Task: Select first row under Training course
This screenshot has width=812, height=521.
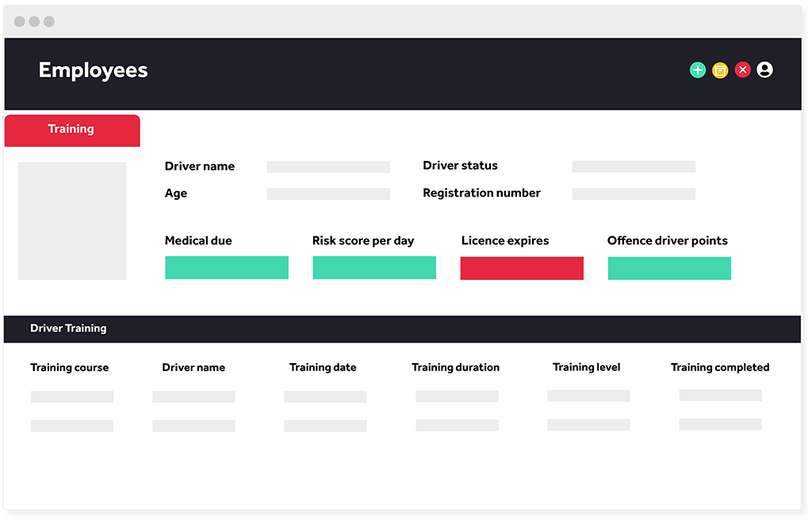Action: click(72, 396)
